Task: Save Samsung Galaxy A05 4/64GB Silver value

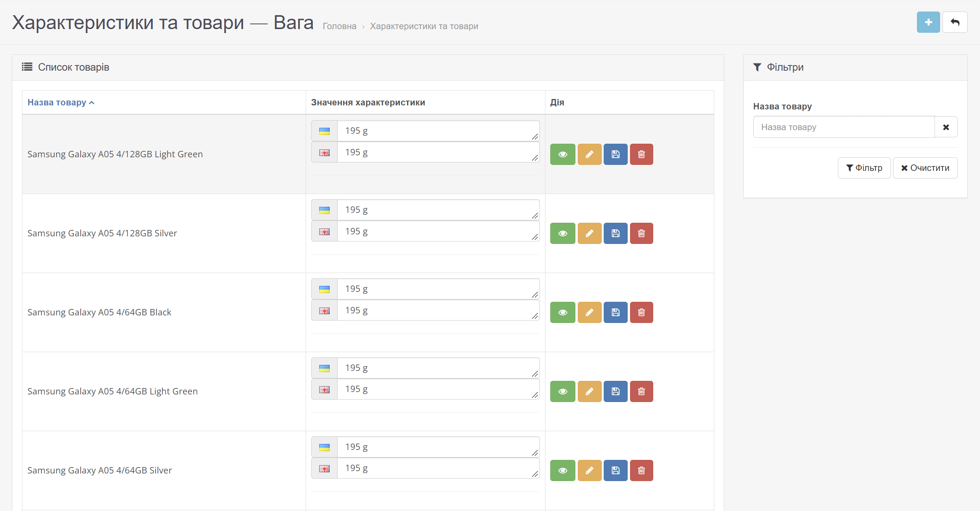Action: click(616, 470)
